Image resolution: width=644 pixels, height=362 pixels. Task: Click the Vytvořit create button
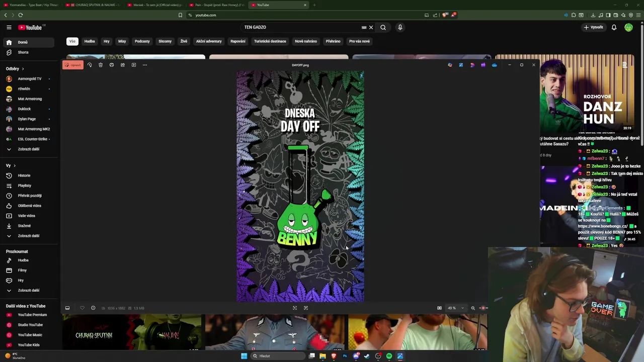(594, 27)
